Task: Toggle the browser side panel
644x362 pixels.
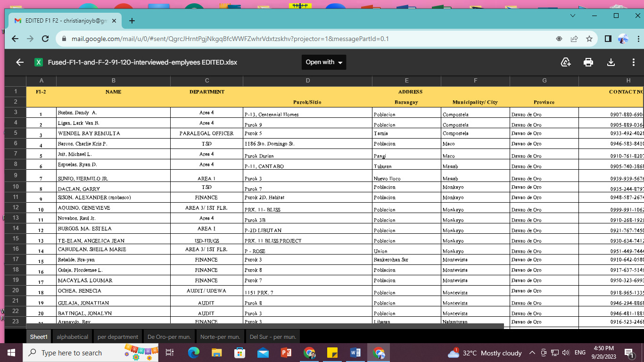Action: [608, 39]
